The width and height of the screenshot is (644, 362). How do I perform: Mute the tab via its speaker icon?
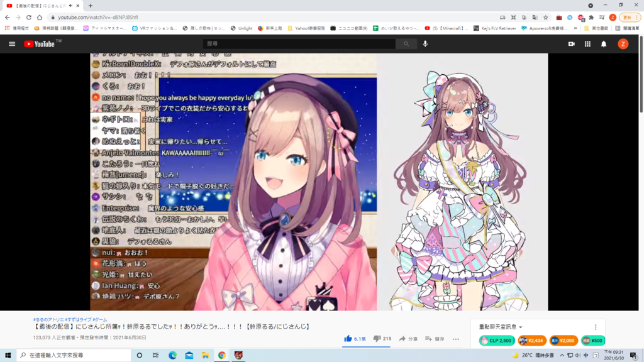point(70,6)
